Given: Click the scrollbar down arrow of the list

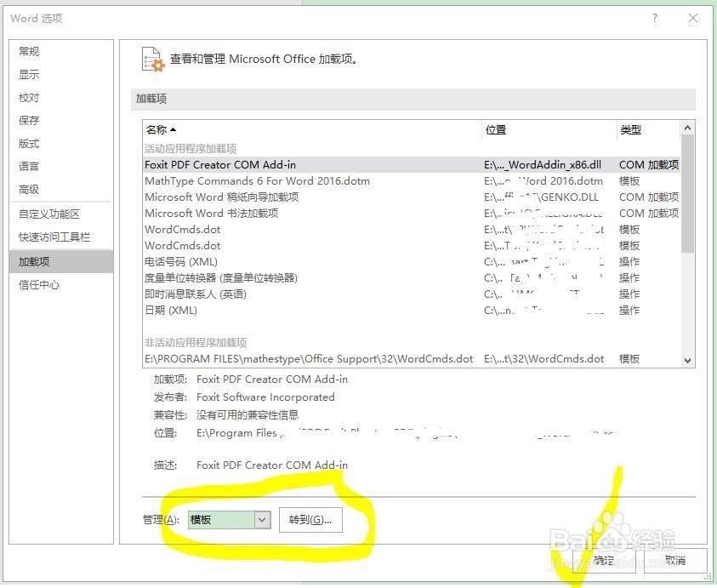Looking at the screenshot, I should pyautogui.click(x=687, y=361).
